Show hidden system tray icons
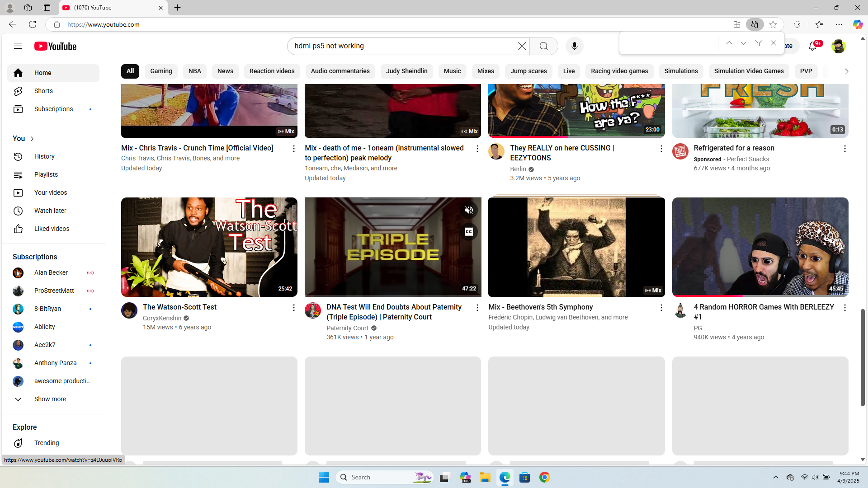This screenshot has height=488, width=868. click(775, 477)
